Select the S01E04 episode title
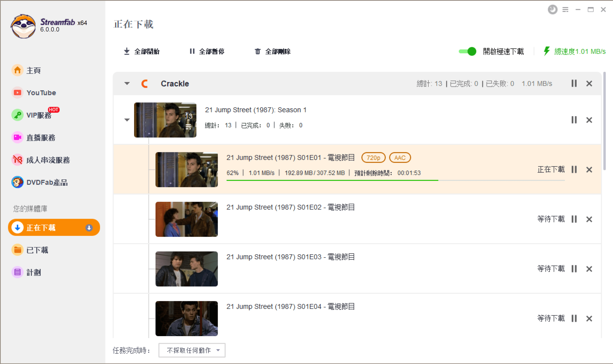This screenshot has height=364, width=613. pos(291,307)
